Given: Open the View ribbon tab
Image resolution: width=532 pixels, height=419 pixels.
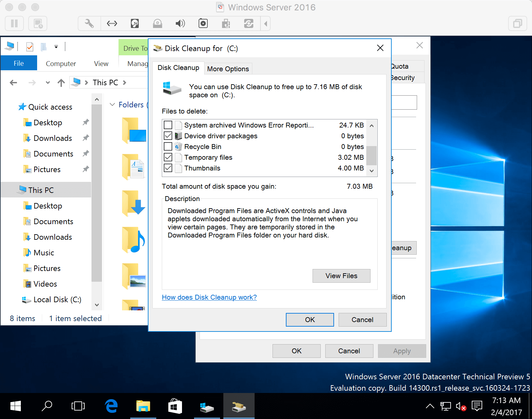Looking at the screenshot, I should 101,64.
